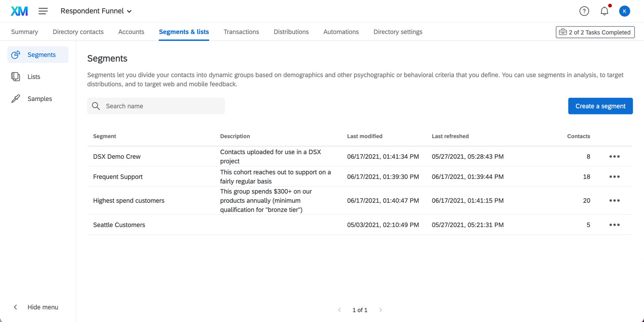Click the user account avatar K

(624, 11)
